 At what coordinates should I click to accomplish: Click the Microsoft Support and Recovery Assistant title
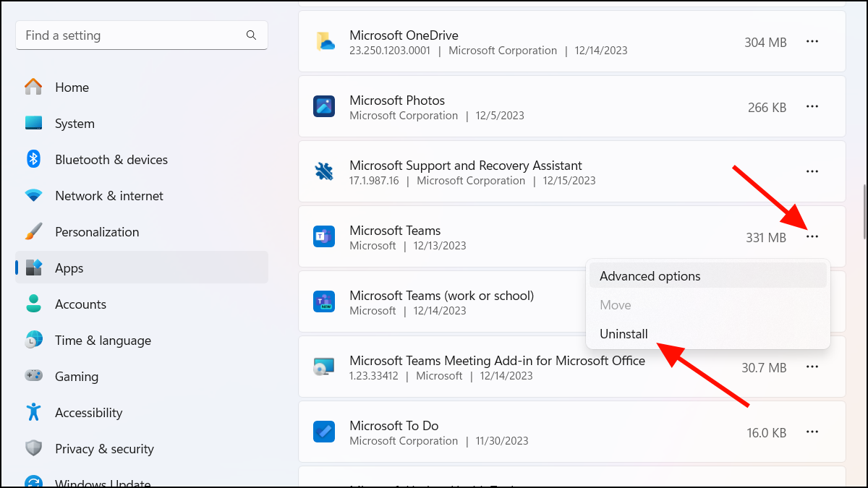[466, 165]
